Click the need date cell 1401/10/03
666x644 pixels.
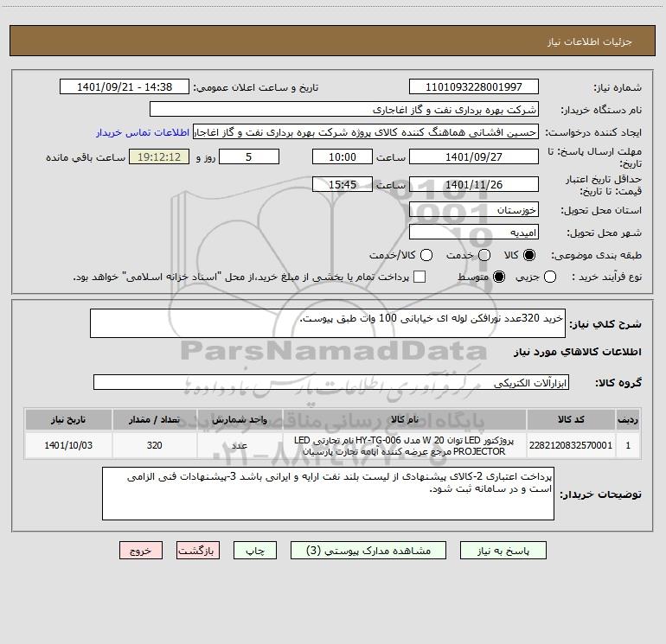point(68,445)
